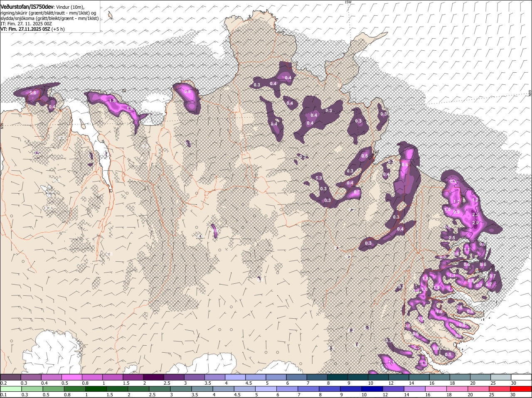Select the pink 18 swatch in lower legend
532x398 pixels.
point(457,389)
